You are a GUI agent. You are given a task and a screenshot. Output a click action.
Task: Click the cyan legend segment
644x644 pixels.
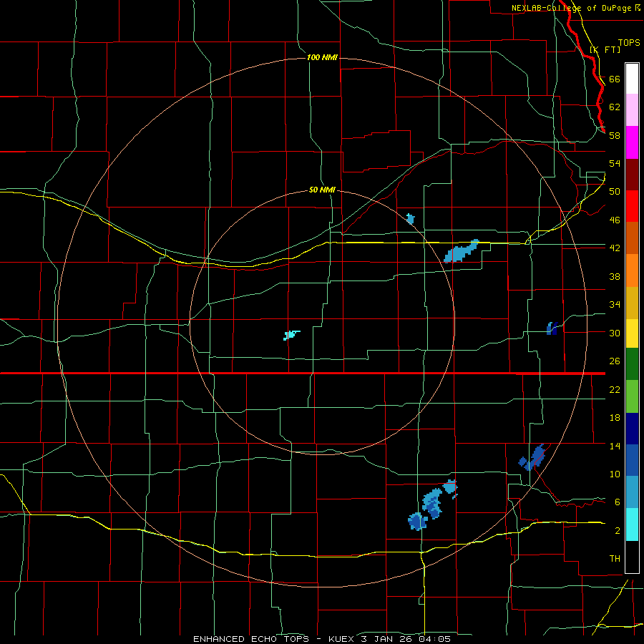[632, 525]
